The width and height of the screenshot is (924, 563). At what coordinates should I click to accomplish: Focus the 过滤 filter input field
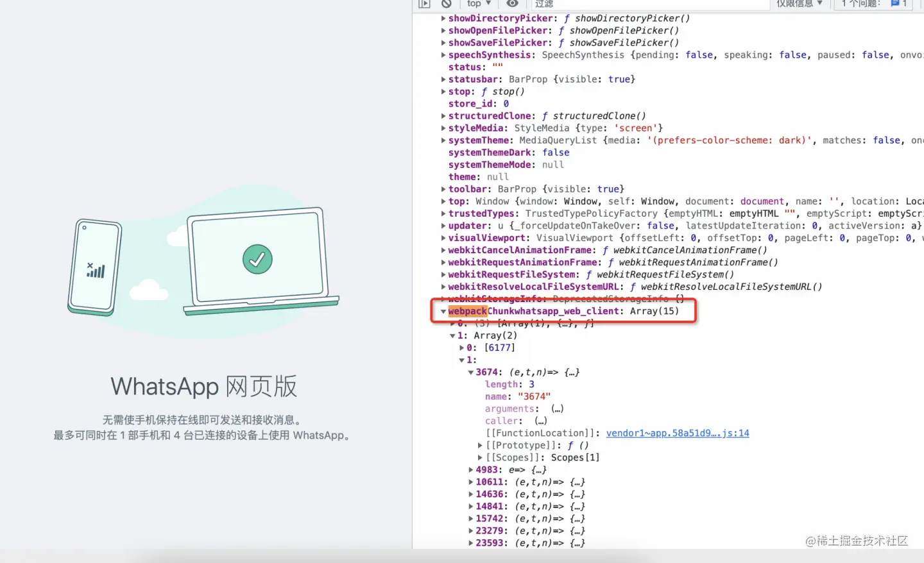[x=649, y=4]
